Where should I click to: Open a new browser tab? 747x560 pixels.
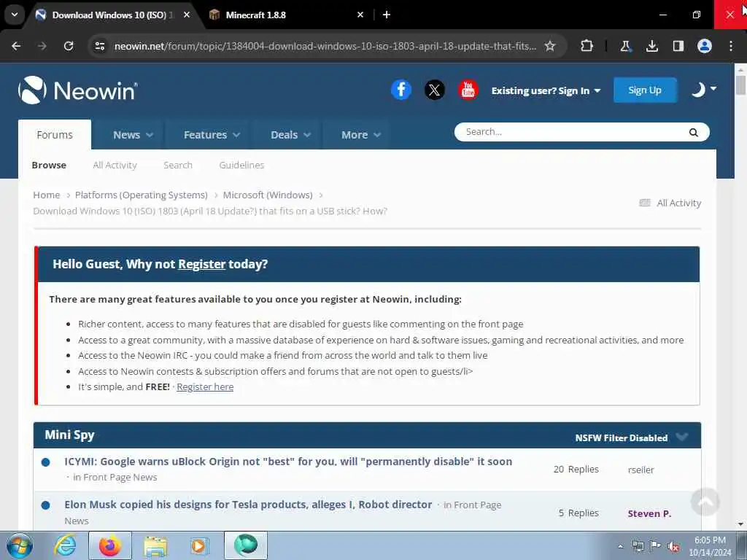(387, 15)
